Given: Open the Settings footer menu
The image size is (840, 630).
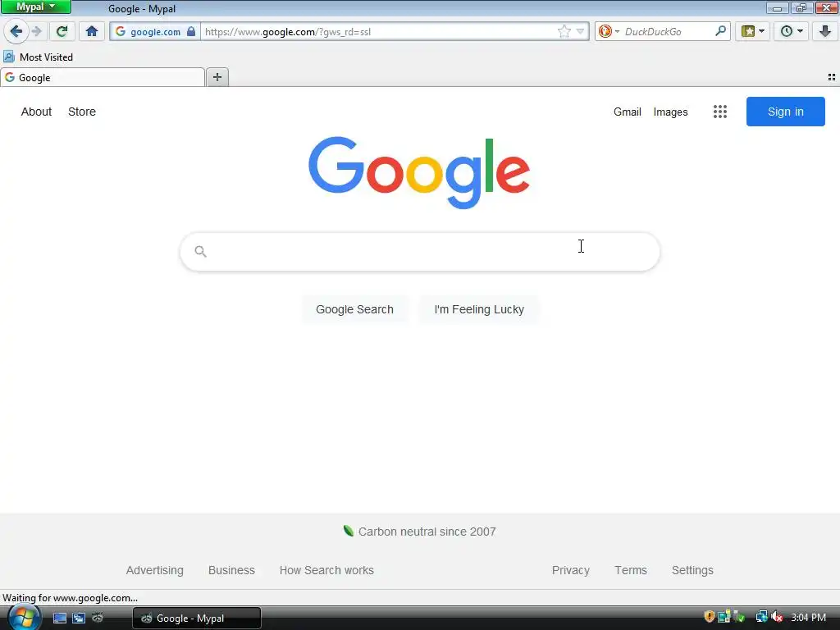Looking at the screenshot, I should tap(692, 570).
